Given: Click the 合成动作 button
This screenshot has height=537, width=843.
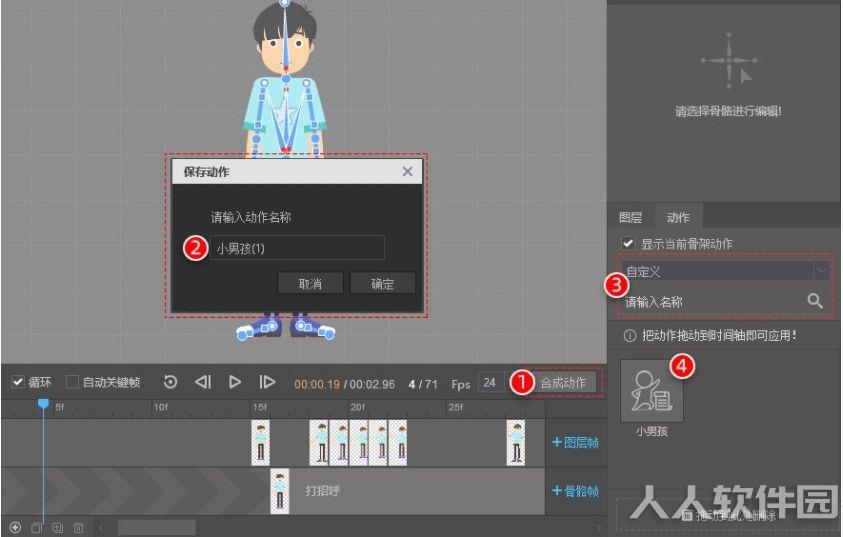Looking at the screenshot, I should pos(562,383).
